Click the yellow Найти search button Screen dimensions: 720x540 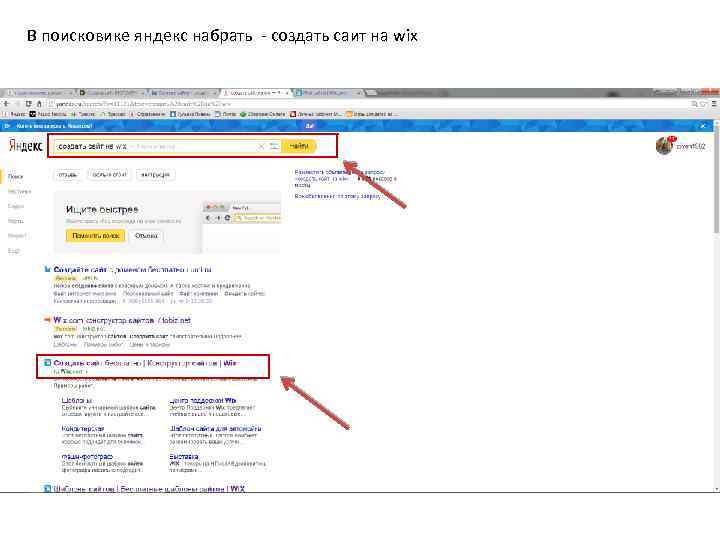click(299, 146)
